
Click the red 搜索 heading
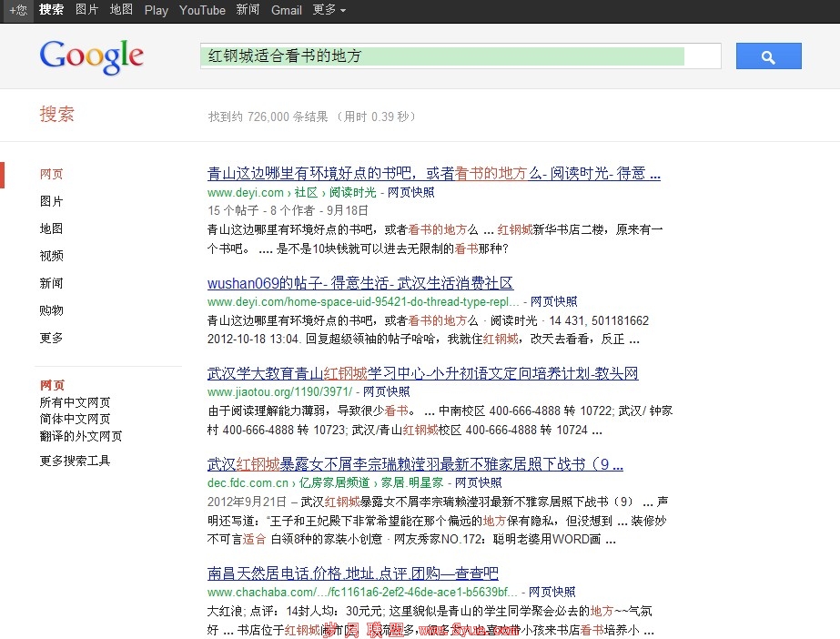tap(56, 114)
